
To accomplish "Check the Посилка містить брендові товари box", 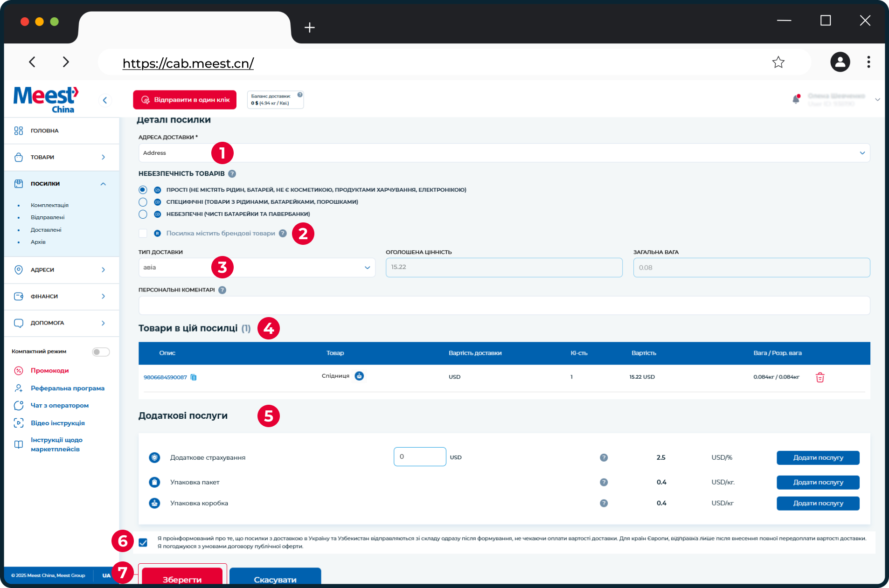I will tap(143, 233).
